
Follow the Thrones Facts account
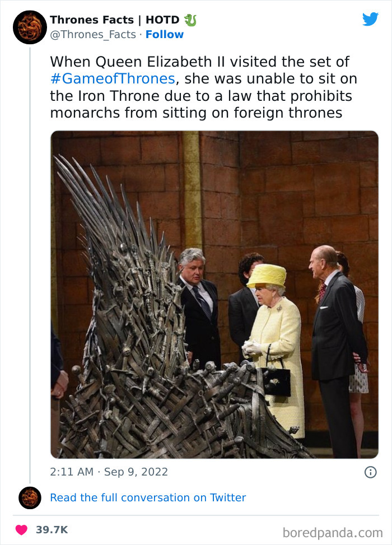pyautogui.click(x=164, y=35)
